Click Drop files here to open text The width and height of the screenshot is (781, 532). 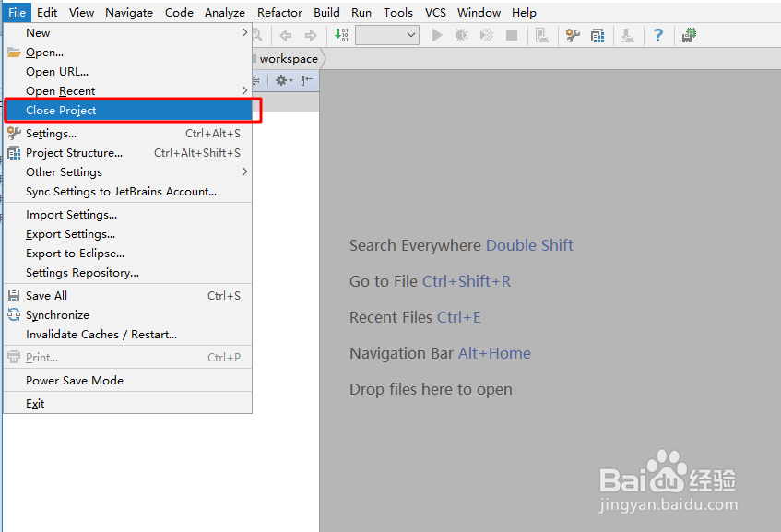431,389
